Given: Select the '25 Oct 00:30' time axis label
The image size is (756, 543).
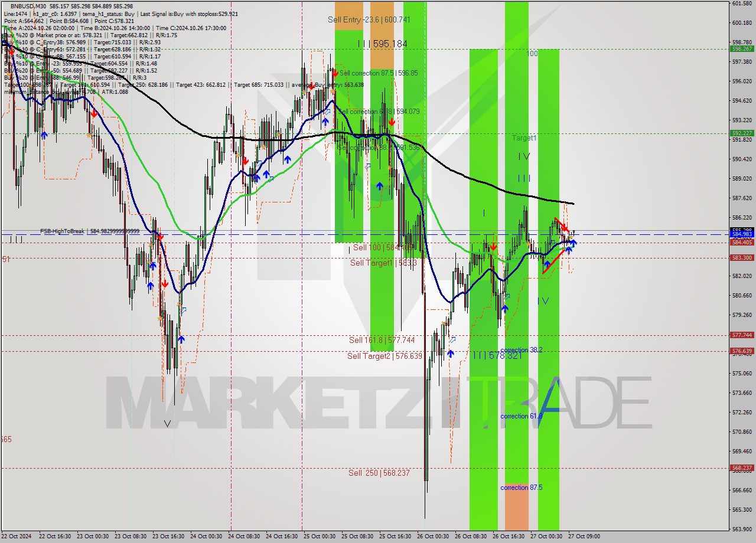Looking at the screenshot, I should pyautogui.click(x=320, y=537).
